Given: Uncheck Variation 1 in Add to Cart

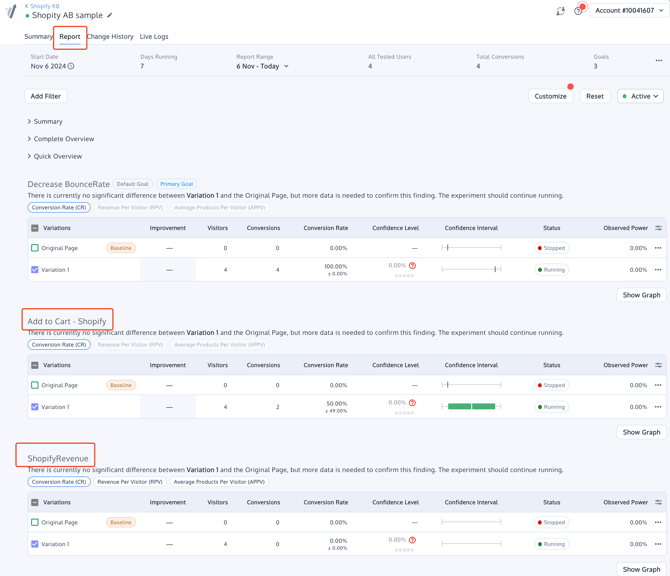Looking at the screenshot, I should (35, 407).
